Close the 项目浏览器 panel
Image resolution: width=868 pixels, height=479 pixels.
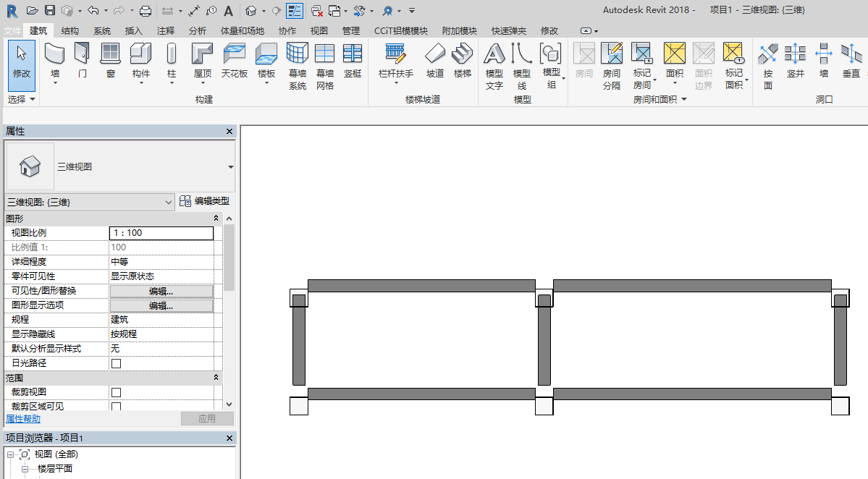point(229,438)
